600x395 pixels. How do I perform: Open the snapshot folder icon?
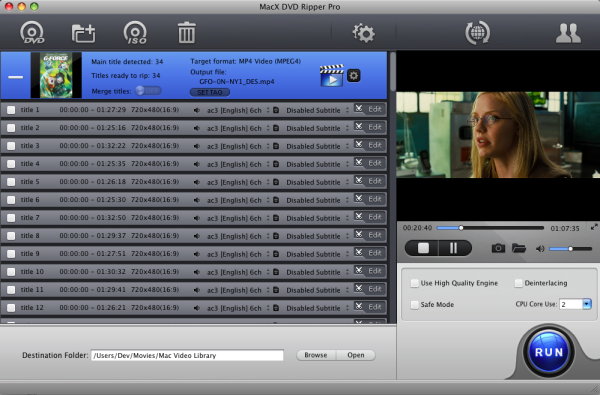(x=519, y=248)
